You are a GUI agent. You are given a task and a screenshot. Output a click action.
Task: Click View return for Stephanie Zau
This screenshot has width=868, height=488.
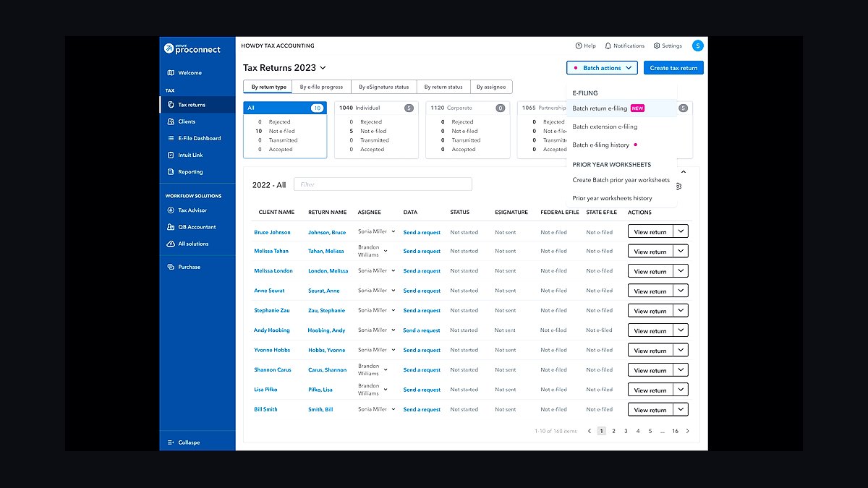650,311
